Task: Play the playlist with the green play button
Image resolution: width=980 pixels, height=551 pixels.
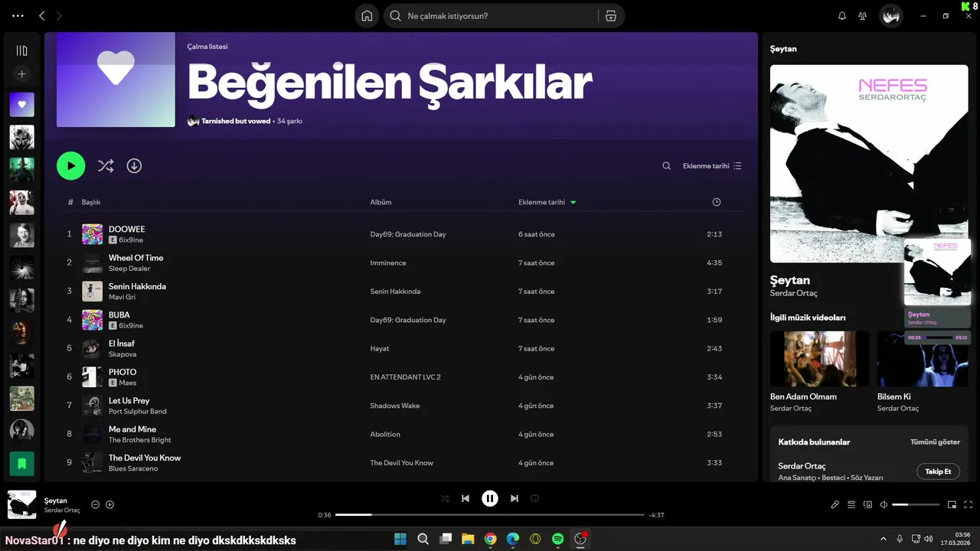Action: [x=71, y=165]
